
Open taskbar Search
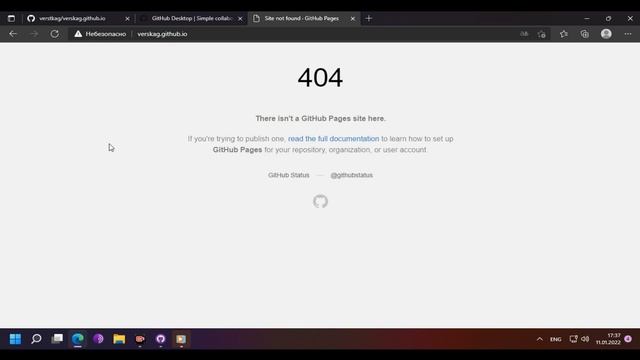(36, 339)
